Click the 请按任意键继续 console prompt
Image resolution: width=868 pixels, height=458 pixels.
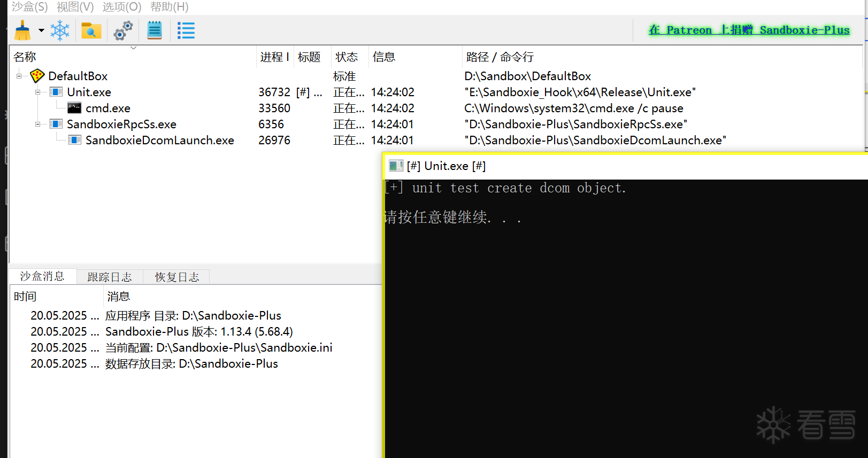pos(453,217)
